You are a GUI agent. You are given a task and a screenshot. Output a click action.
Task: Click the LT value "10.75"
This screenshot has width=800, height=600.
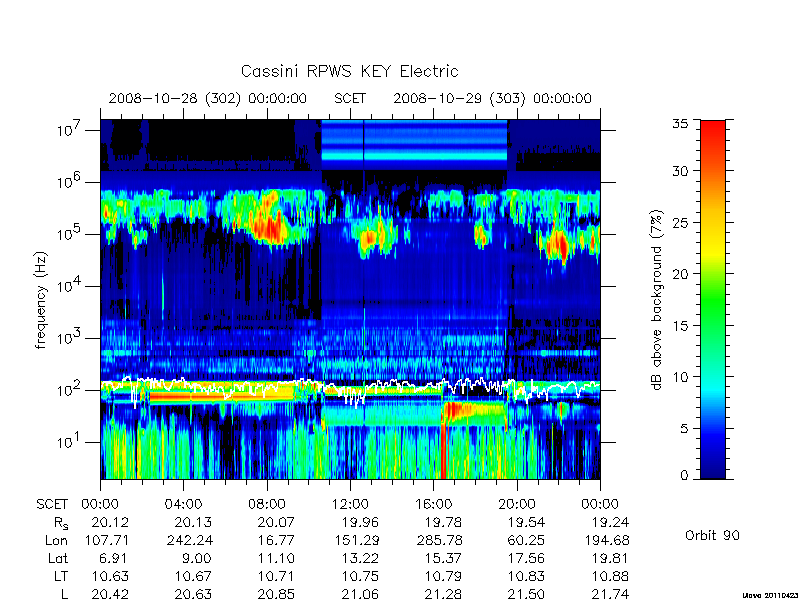point(360,576)
